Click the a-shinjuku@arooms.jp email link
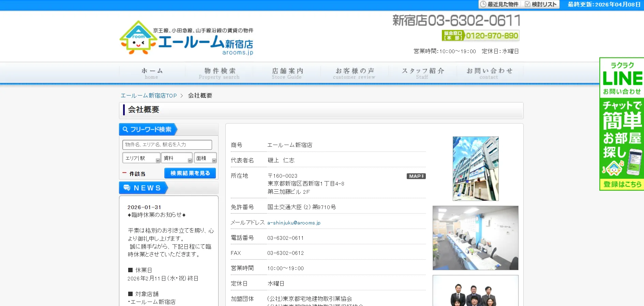The width and height of the screenshot is (644, 306). coord(294,223)
